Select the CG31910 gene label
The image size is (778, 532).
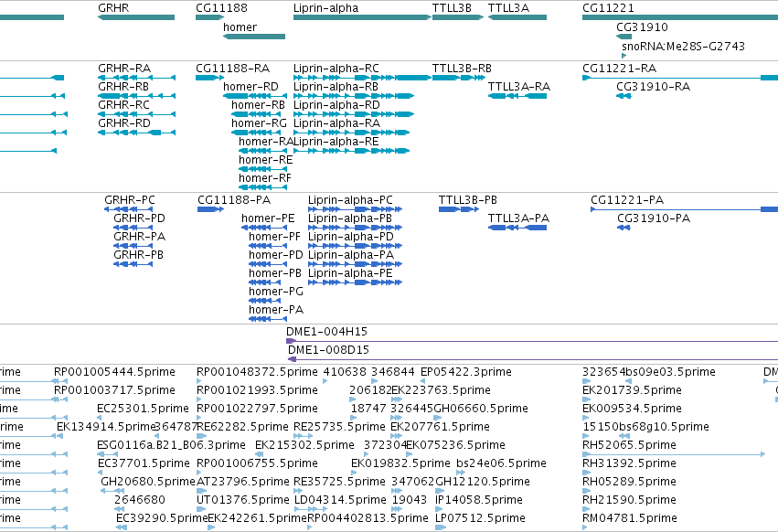(x=642, y=27)
